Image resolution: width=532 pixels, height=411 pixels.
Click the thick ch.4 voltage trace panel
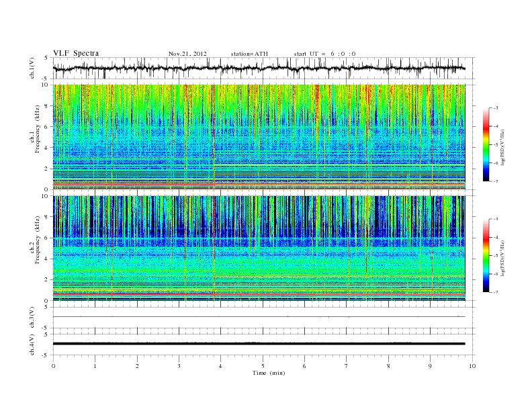coord(264,345)
